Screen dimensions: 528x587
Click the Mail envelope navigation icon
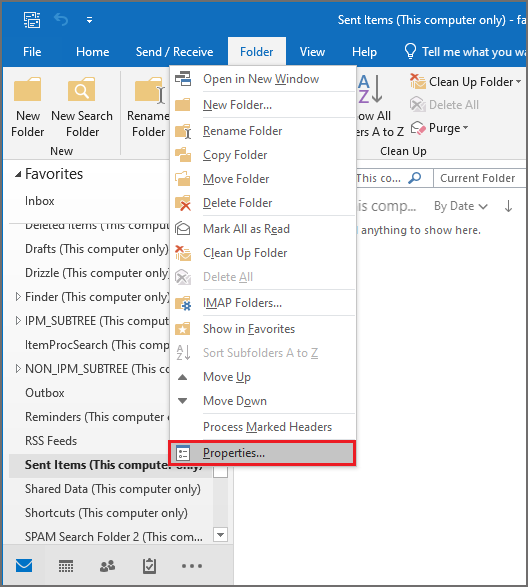coord(24,566)
